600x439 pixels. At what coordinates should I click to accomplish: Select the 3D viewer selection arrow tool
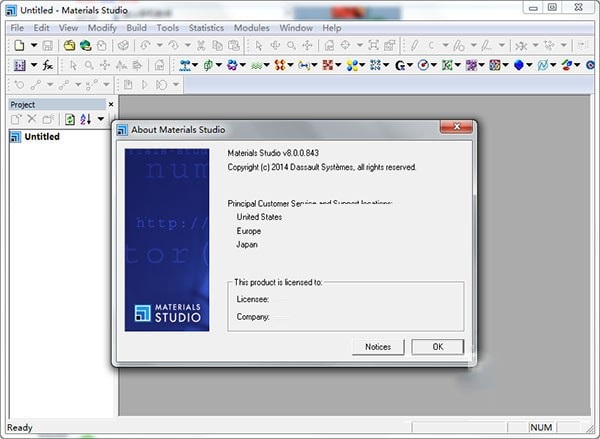[x=259, y=46]
